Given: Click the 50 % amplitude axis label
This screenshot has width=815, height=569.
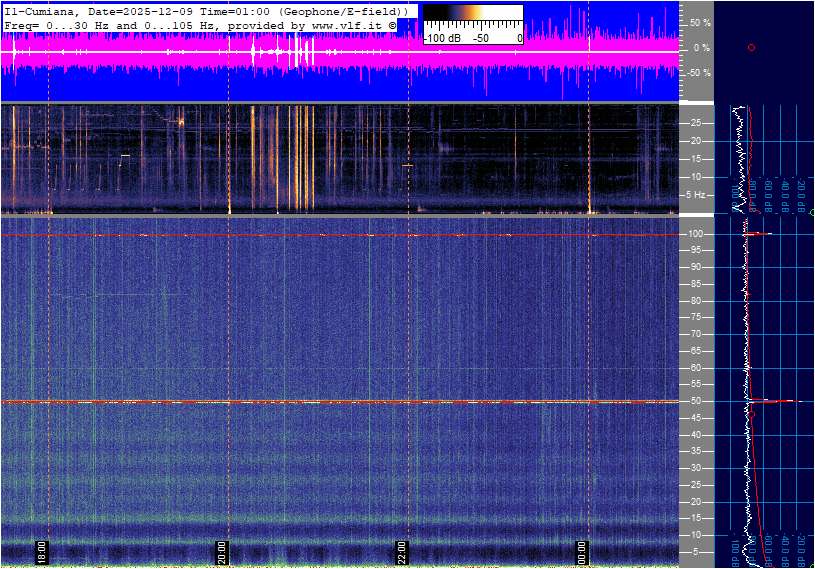Looking at the screenshot, I should pos(700,22).
